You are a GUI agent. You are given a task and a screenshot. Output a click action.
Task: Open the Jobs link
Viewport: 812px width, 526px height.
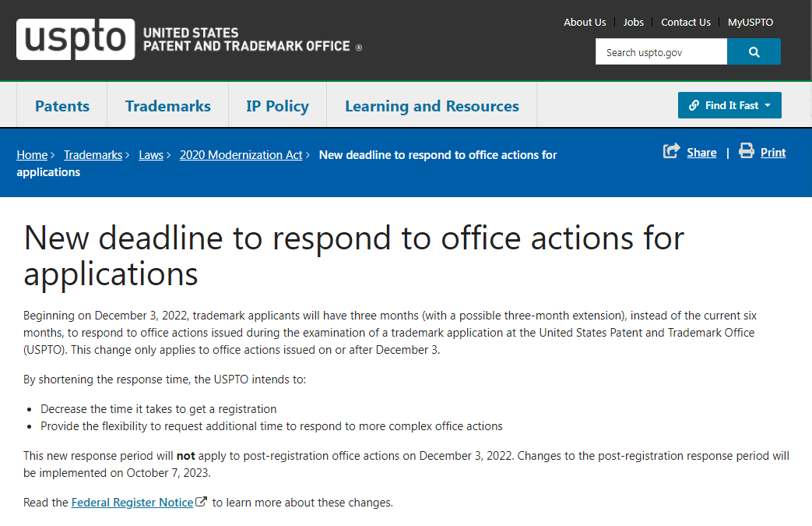pyautogui.click(x=634, y=23)
